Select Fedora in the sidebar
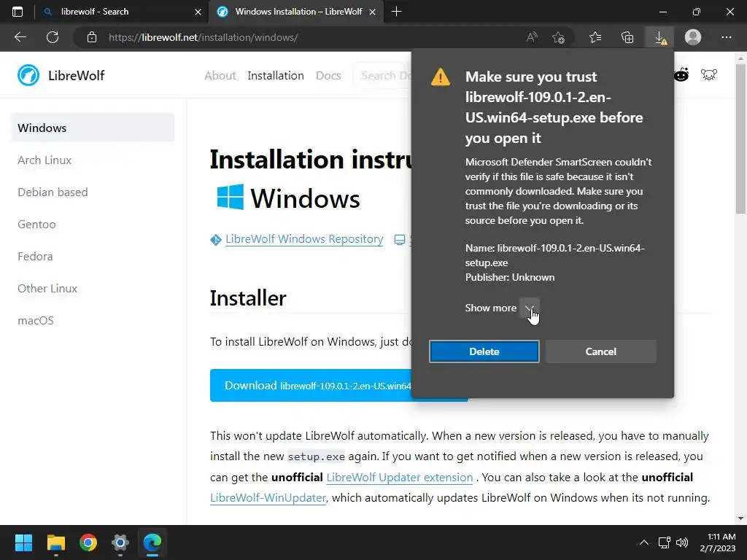 [x=35, y=256]
